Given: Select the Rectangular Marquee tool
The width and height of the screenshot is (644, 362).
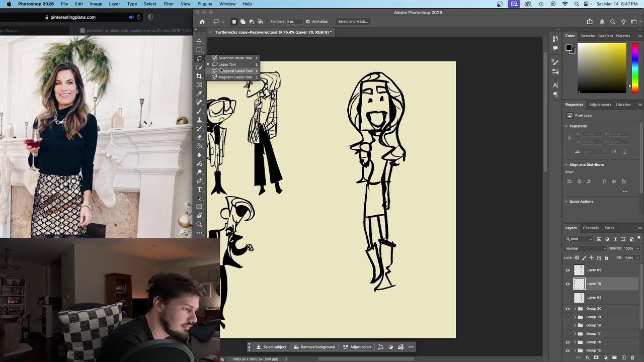Looking at the screenshot, I should pyautogui.click(x=199, y=50).
